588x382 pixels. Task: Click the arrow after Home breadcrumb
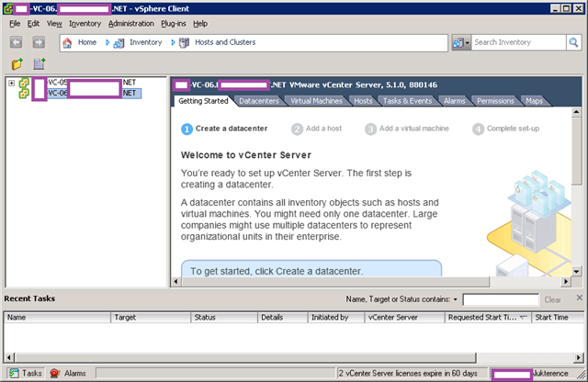coord(107,43)
